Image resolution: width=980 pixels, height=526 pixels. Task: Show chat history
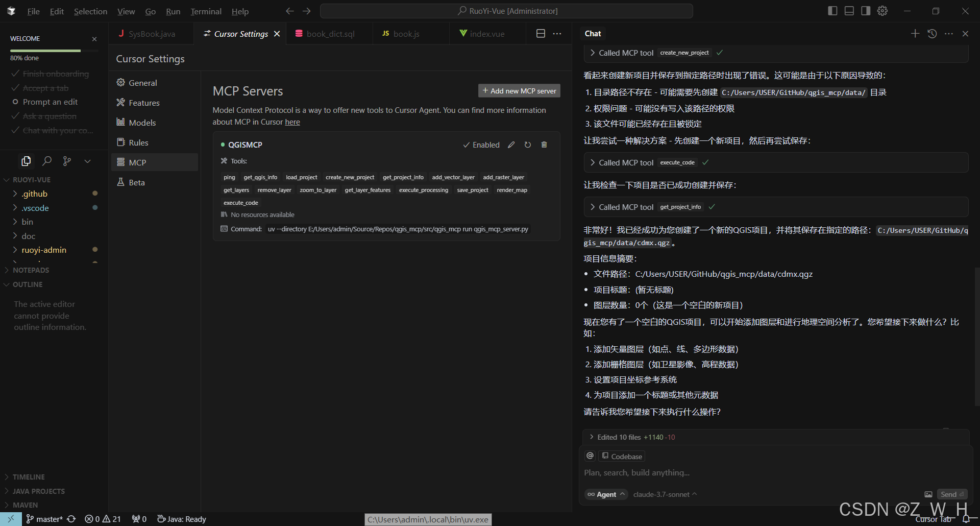point(932,34)
